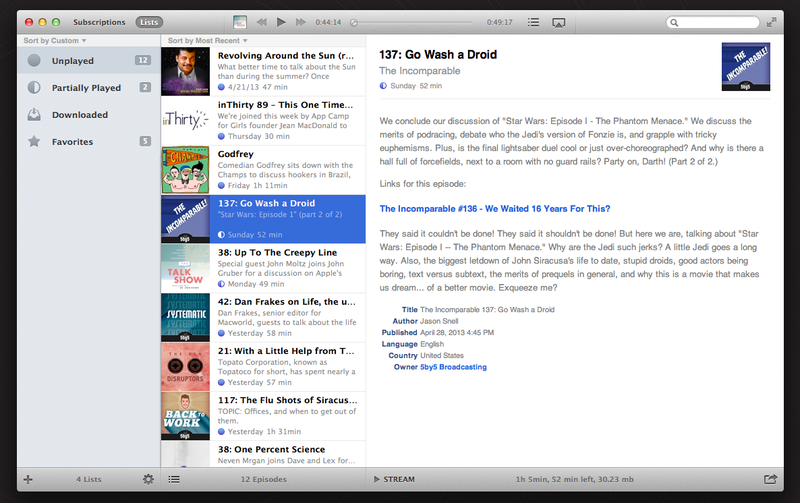Image resolution: width=800 pixels, height=503 pixels.
Task: Select the Godfrey episode
Action: [x=263, y=170]
